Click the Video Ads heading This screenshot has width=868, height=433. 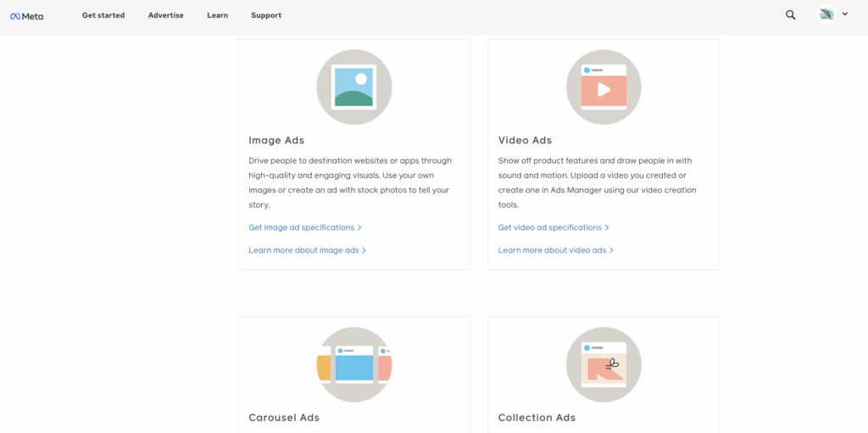525,141
